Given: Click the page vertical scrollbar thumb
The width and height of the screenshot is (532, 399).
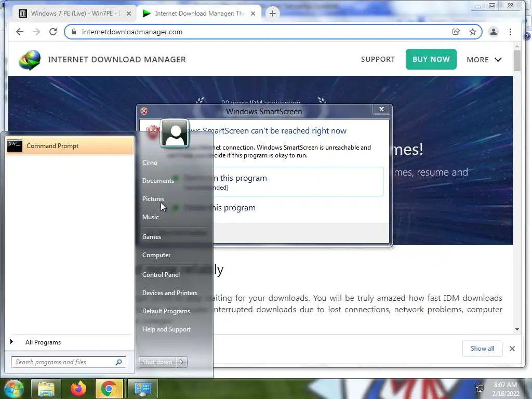Looking at the screenshot, I should 517,60.
